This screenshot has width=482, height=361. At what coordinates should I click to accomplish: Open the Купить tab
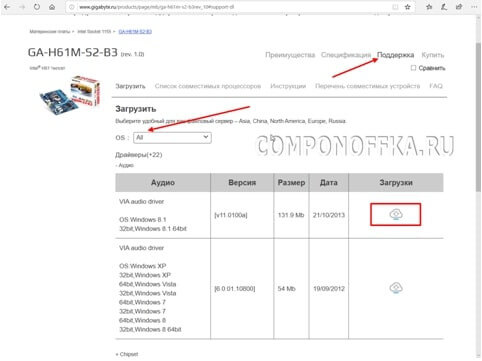click(x=433, y=55)
